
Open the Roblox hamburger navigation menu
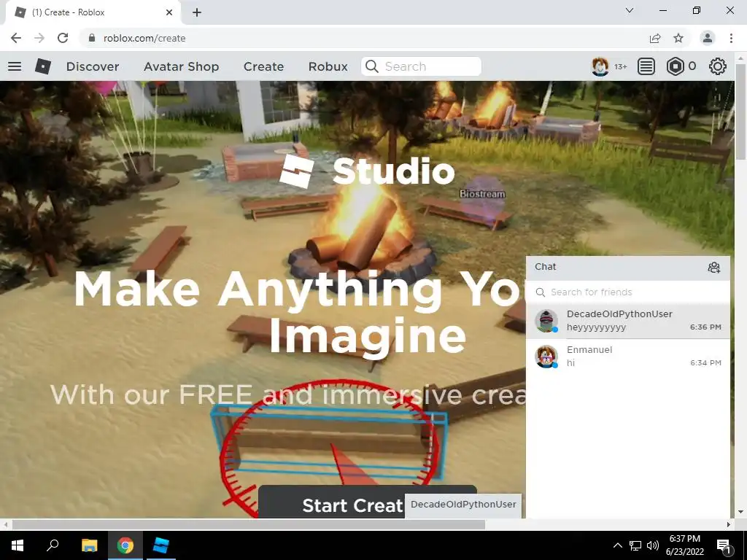point(15,66)
